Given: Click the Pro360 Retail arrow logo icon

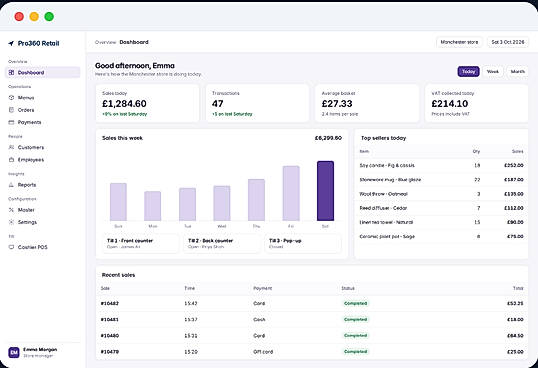Looking at the screenshot, I should coord(11,43).
